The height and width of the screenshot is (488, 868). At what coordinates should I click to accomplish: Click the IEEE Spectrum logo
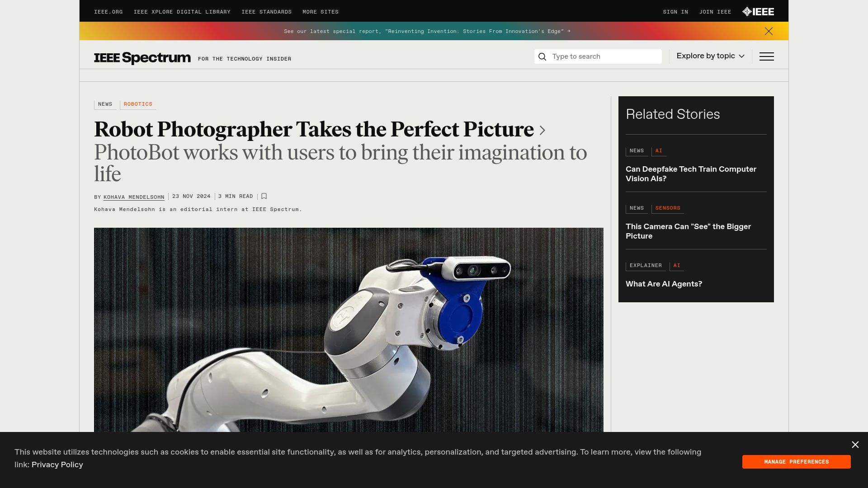click(x=142, y=57)
